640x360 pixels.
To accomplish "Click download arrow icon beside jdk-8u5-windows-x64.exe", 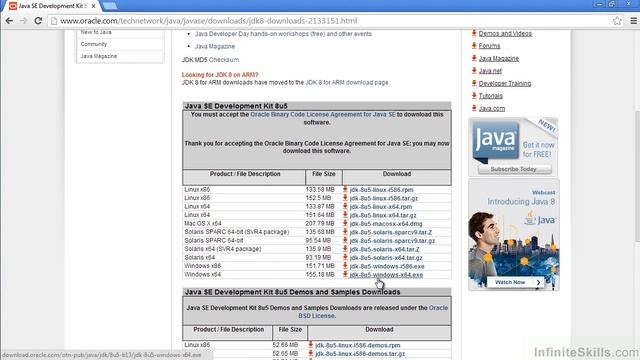I will pyautogui.click(x=345, y=275).
